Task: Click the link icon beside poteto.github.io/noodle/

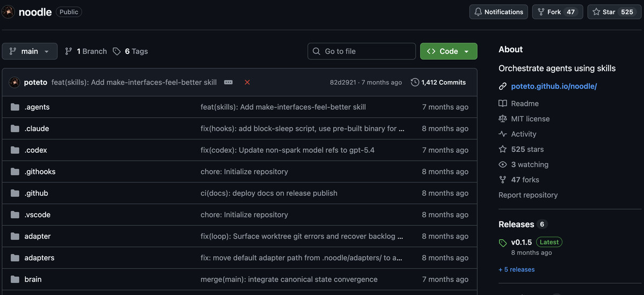Action: tap(503, 86)
